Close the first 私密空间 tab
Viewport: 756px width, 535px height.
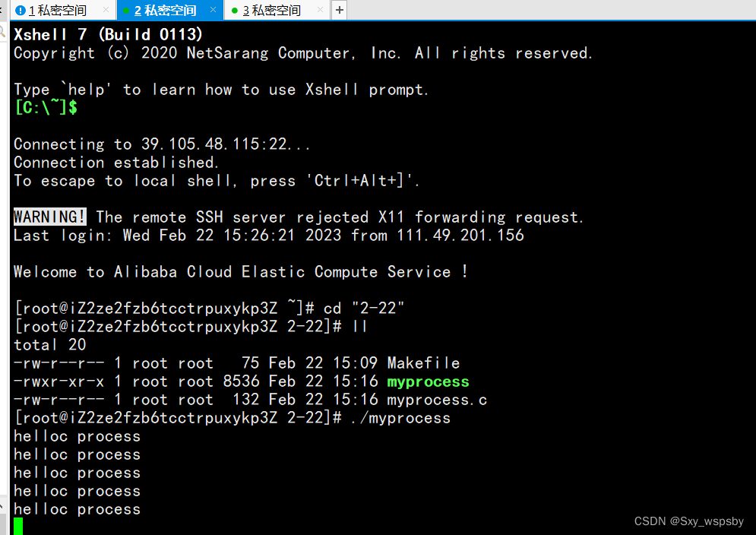(106, 11)
